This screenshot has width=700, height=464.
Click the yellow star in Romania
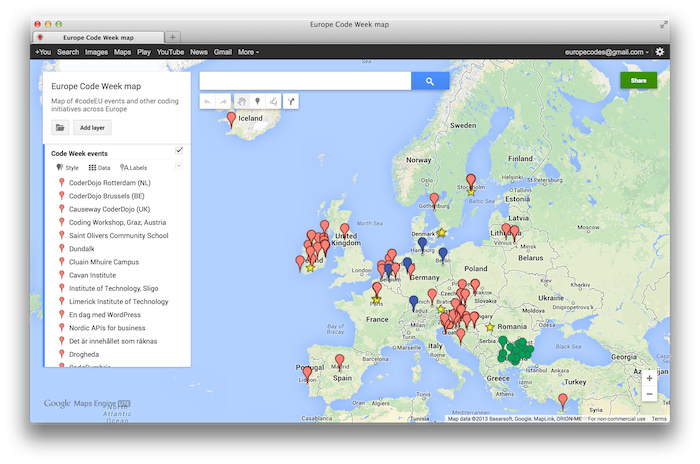tap(490, 327)
